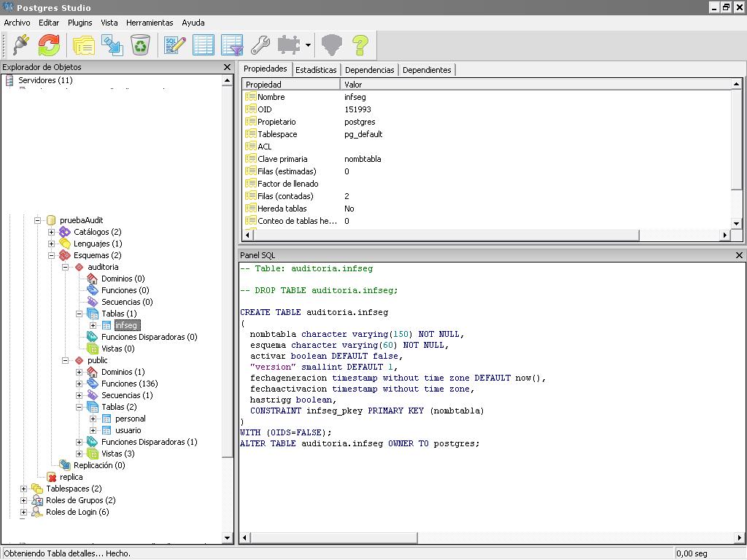Drop object using the recycle bin icon
The width and height of the screenshot is (747, 560).
click(x=141, y=45)
